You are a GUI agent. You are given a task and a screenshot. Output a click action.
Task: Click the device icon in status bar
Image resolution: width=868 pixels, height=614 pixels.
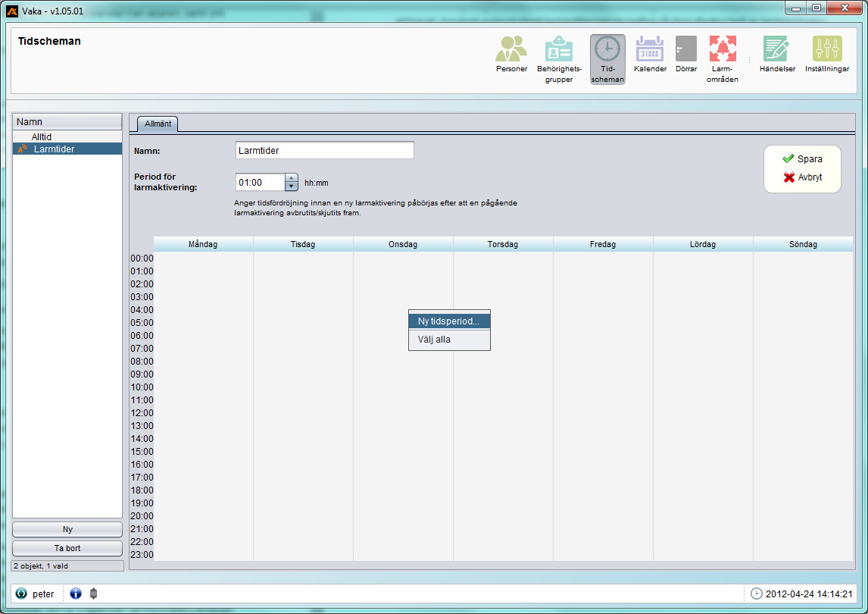point(94,594)
